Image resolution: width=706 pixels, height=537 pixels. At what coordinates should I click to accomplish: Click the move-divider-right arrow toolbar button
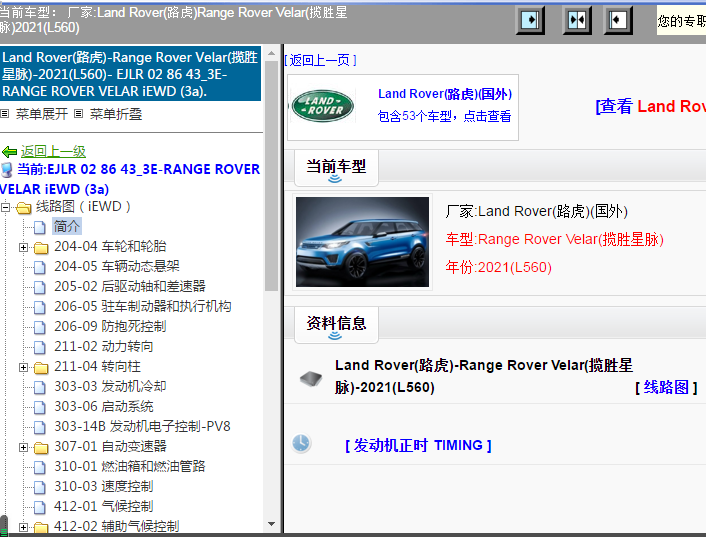click(x=530, y=20)
